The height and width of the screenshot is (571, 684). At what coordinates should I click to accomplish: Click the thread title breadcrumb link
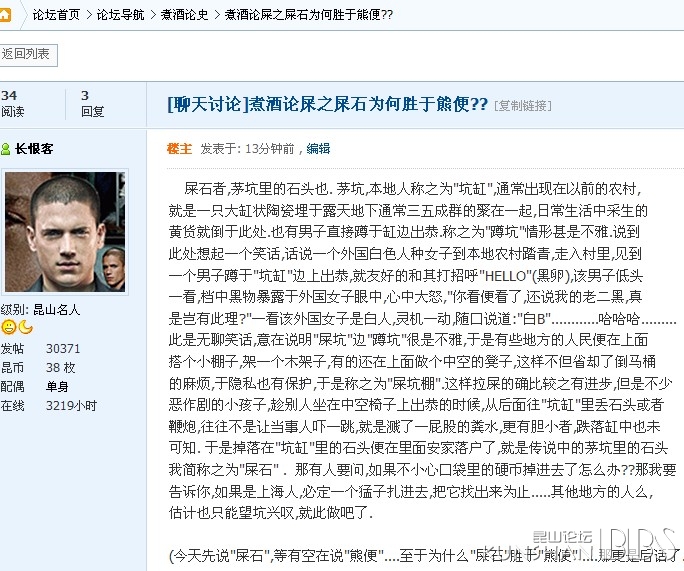(309, 15)
